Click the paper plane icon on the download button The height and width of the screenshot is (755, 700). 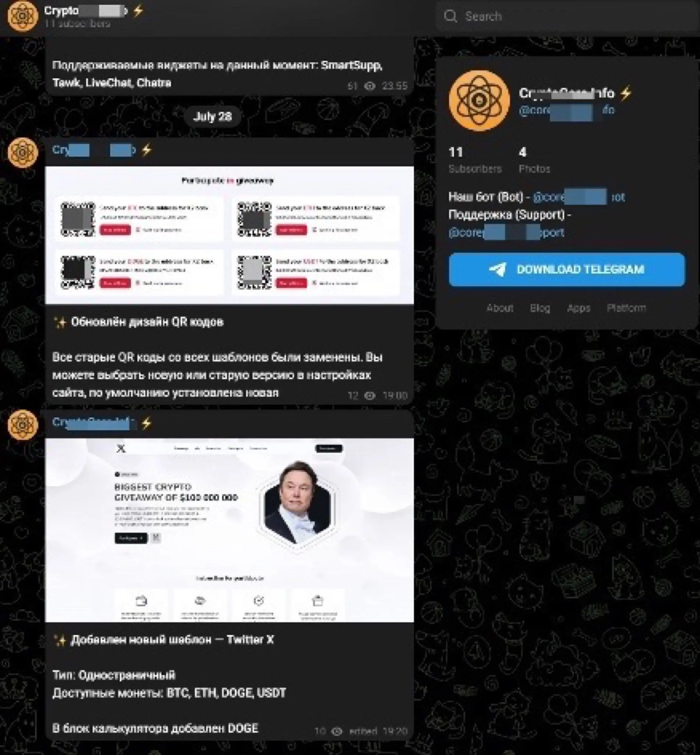(497, 269)
